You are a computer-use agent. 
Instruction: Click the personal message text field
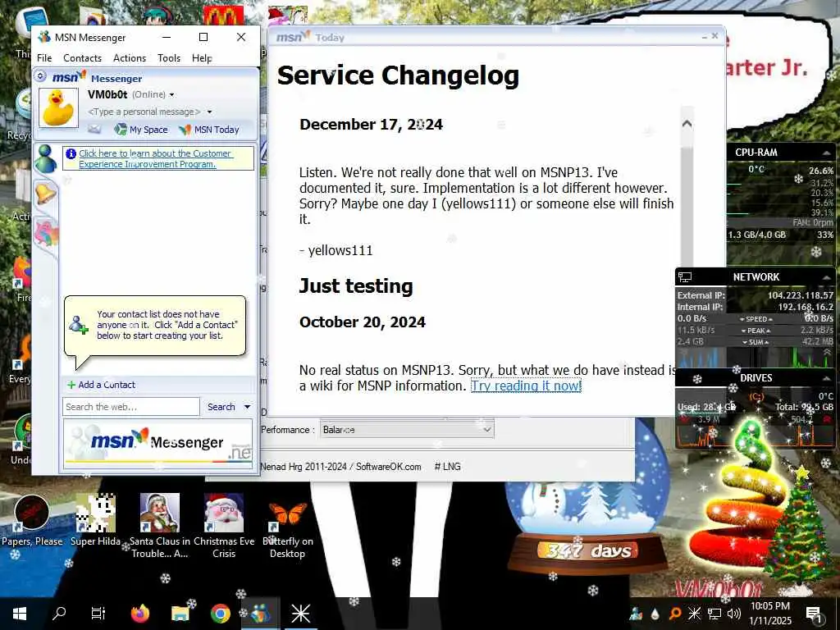coord(144,112)
